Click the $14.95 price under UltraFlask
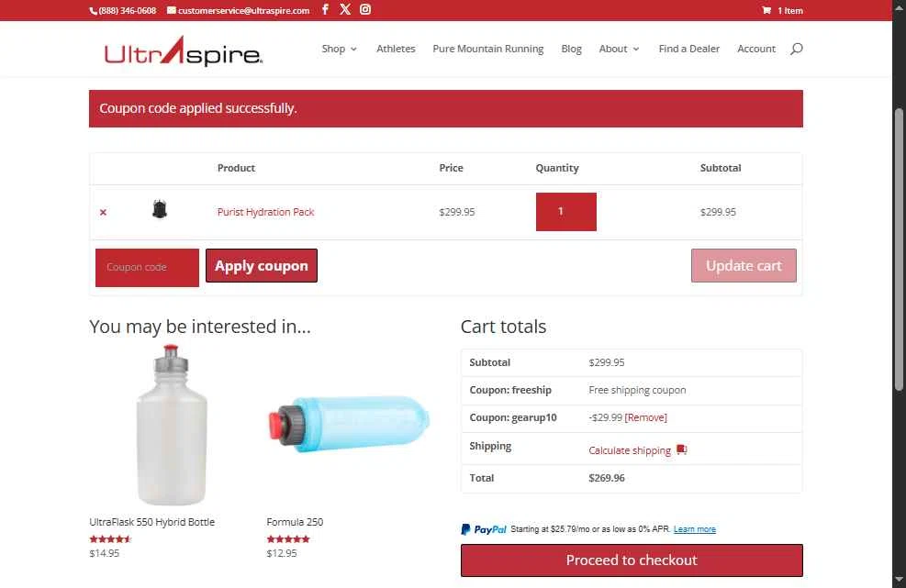 (x=105, y=553)
